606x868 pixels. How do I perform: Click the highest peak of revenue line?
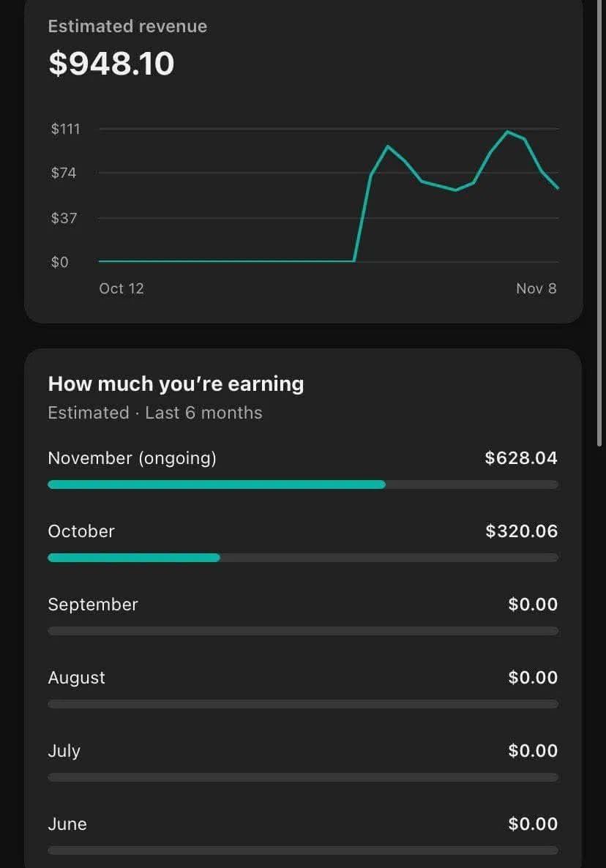(x=507, y=132)
